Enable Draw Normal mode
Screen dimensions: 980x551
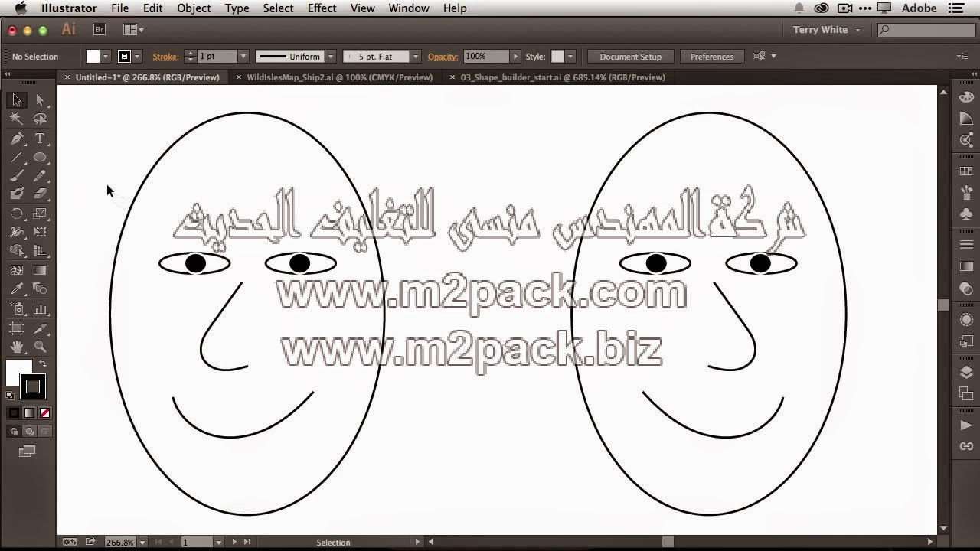(x=14, y=432)
